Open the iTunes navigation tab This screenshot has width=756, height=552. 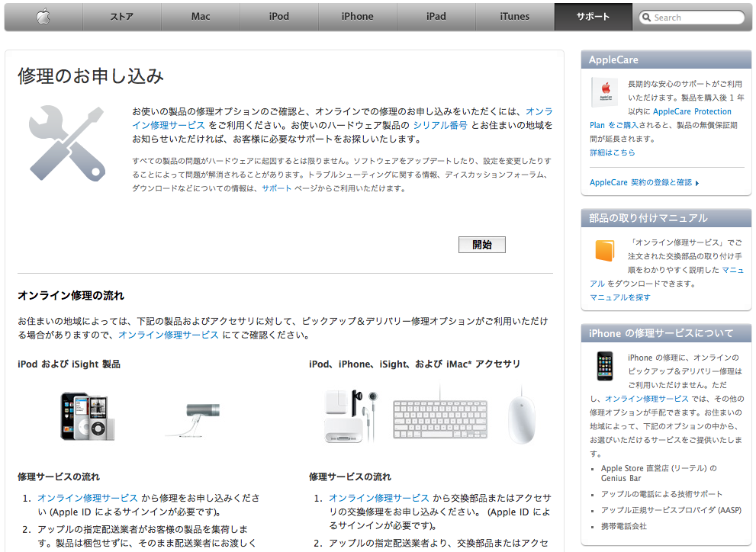pyautogui.click(x=515, y=17)
